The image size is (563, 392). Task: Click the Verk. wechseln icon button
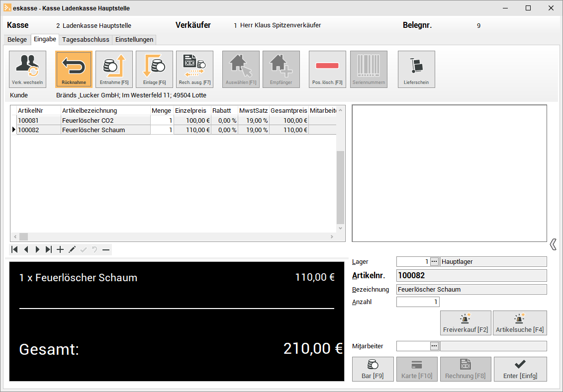(x=28, y=69)
